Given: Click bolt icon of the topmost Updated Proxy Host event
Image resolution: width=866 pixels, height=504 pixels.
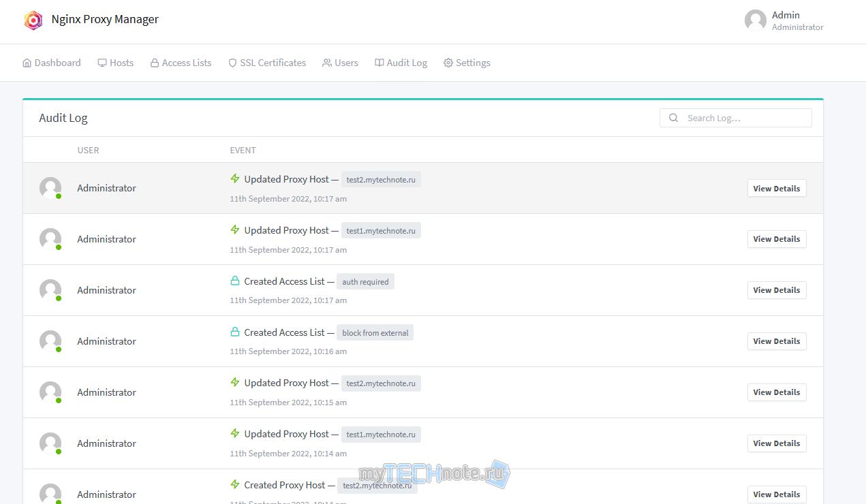Looking at the screenshot, I should point(235,178).
